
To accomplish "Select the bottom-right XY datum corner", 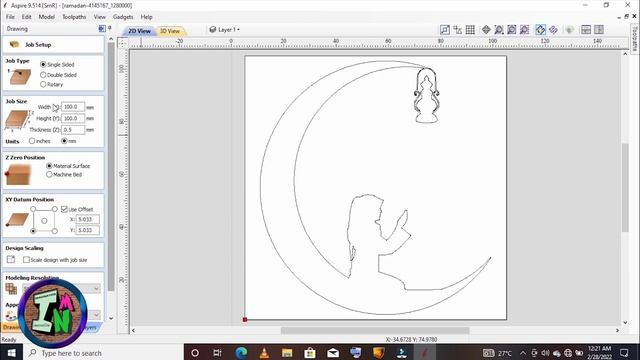I will click(x=55, y=231).
